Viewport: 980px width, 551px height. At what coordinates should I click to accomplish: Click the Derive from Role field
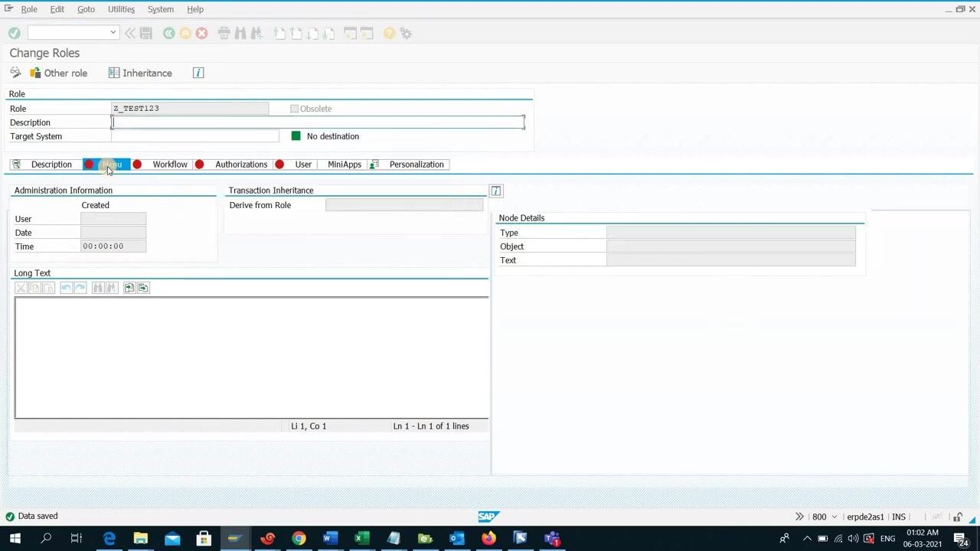click(x=404, y=205)
